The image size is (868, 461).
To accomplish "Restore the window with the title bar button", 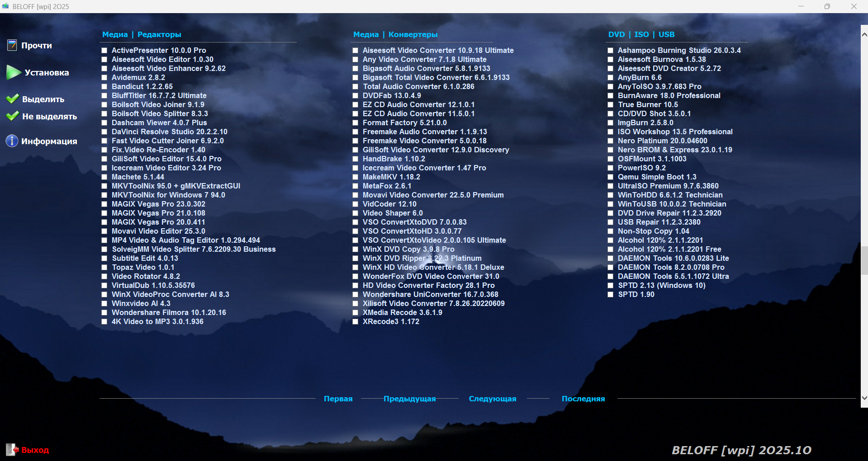I will pos(827,6).
